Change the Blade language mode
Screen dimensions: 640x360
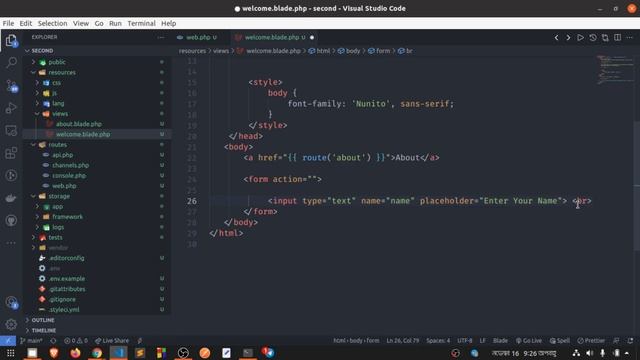(x=500, y=340)
